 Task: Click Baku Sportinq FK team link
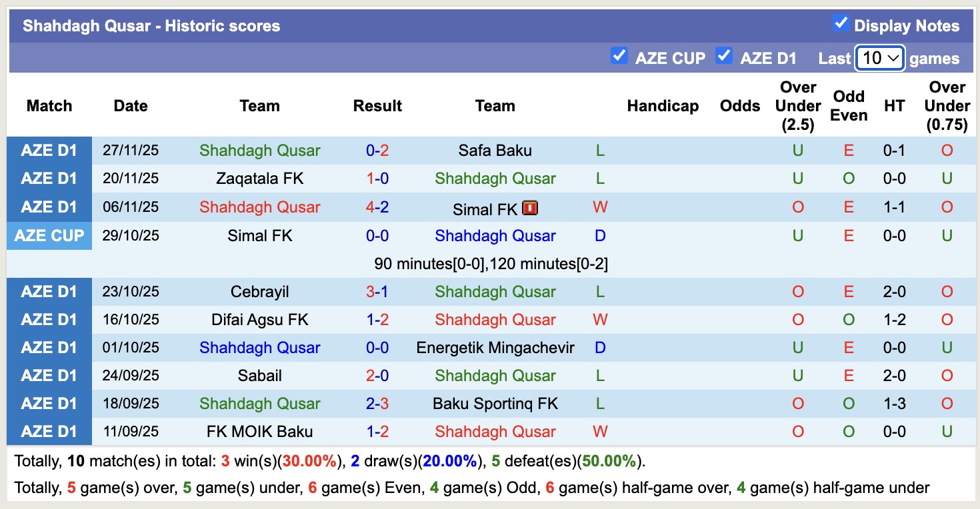click(495, 404)
